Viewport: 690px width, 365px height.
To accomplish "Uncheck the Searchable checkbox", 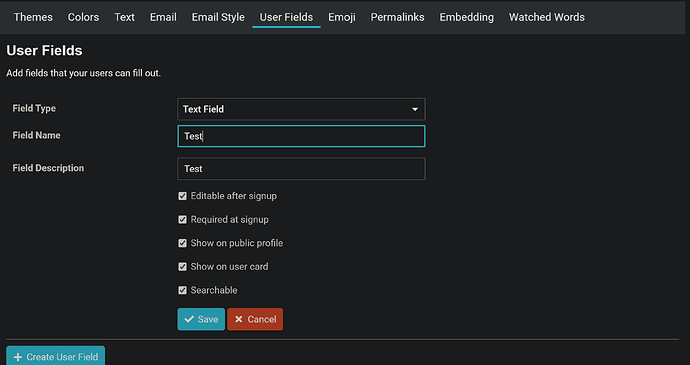I will click(182, 290).
